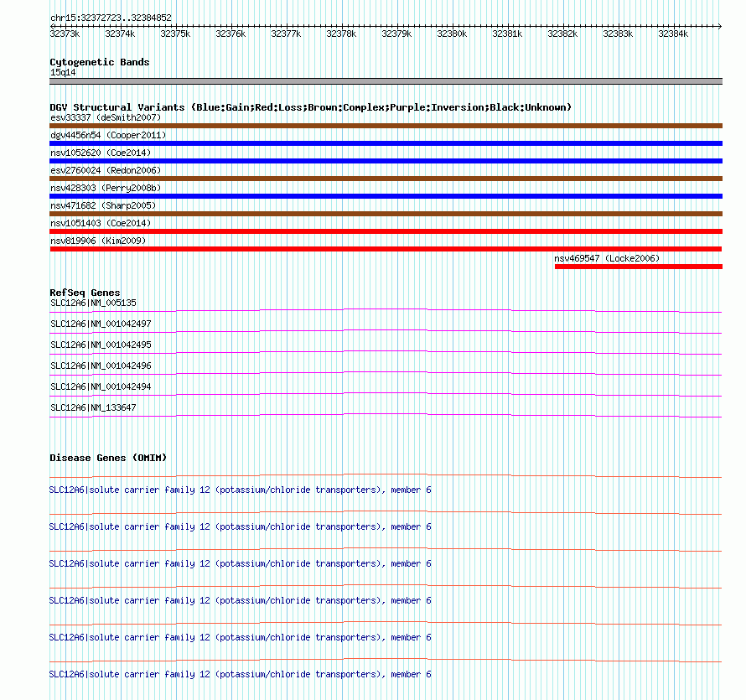Open variant label dgv4456n54 (Cooper2011)
746x700 pixels.
(x=108, y=135)
